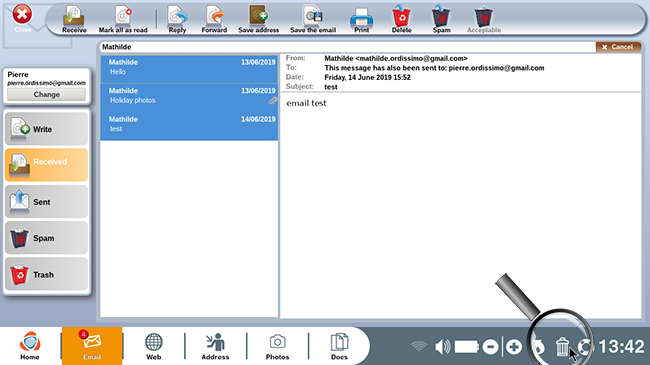The width and height of the screenshot is (650, 365).
Task: Change the Pierre email account
Action: tap(46, 95)
